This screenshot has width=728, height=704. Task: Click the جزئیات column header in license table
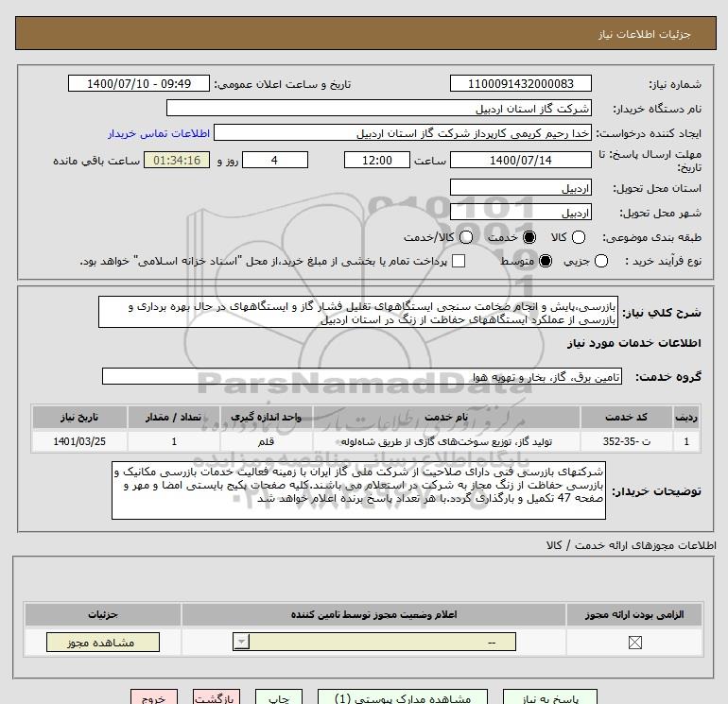tap(103, 615)
